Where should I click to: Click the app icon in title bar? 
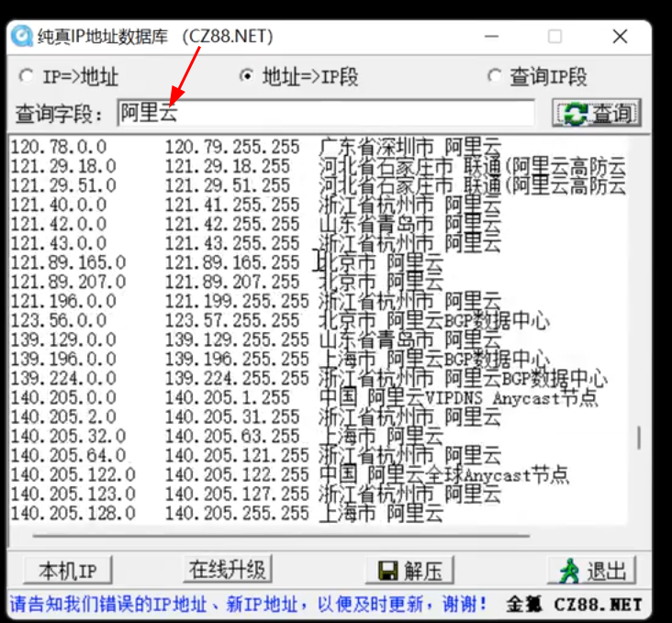coord(22,37)
